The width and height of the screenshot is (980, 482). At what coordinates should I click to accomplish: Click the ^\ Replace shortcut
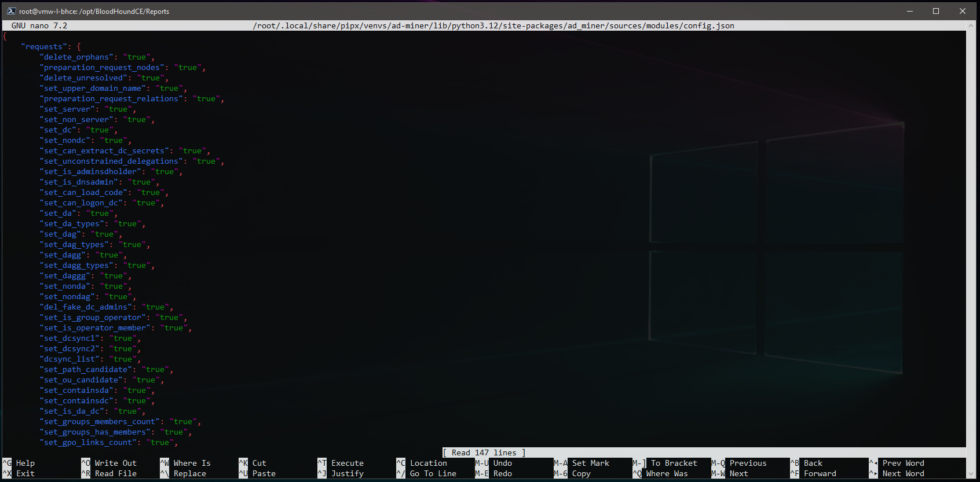pos(183,474)
